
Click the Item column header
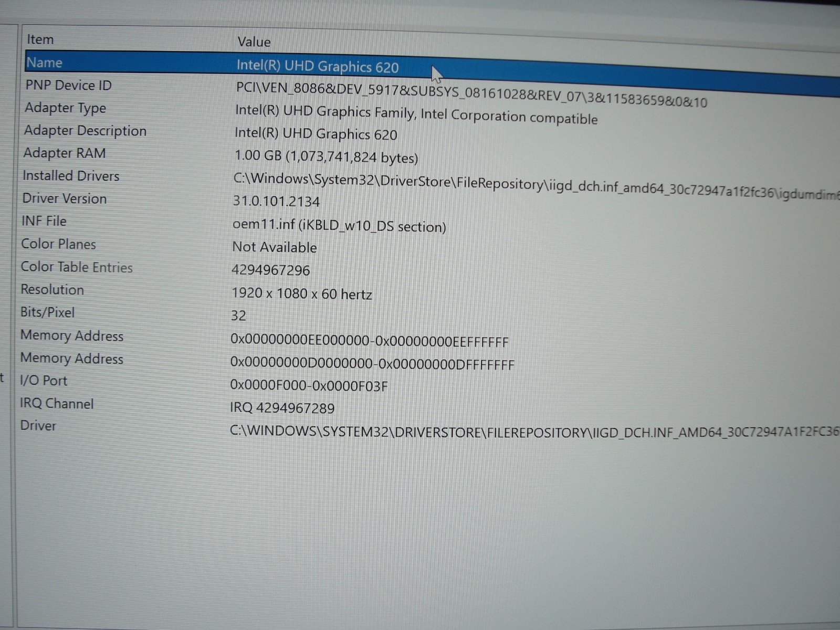[x=40, y=39]
